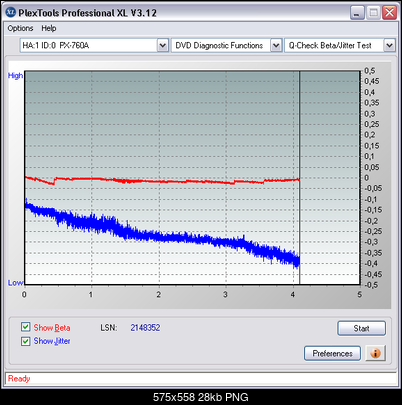This screenshot has width=402, height=405.
Task: Click the Ready status bar text
Action: point(19,379)
